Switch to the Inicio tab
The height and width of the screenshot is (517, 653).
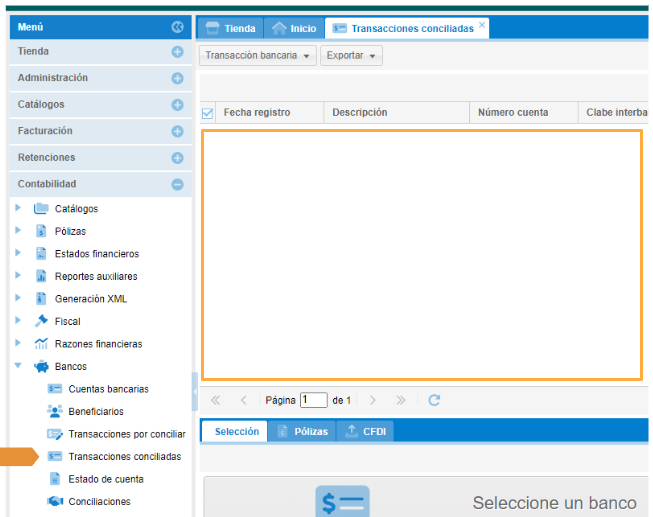(294, 28)
